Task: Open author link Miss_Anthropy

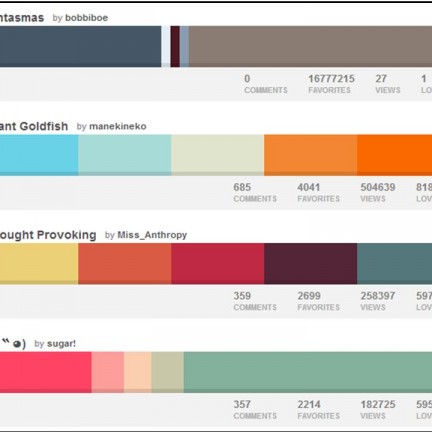Action: [152, 235]
